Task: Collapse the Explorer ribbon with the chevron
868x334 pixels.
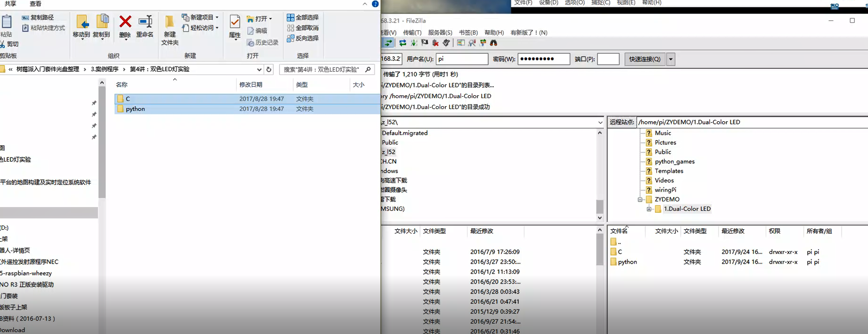Action: click(365, 4)
